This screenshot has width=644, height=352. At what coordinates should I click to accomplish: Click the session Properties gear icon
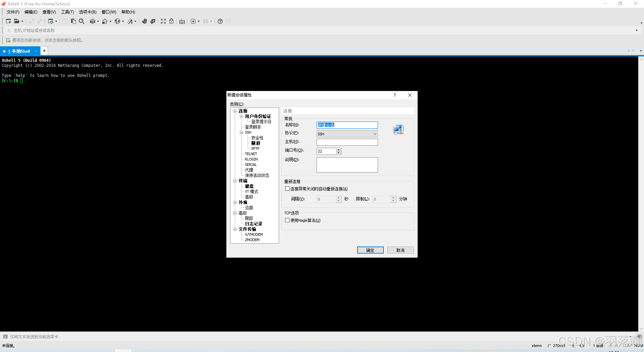[x=51, y=21]
